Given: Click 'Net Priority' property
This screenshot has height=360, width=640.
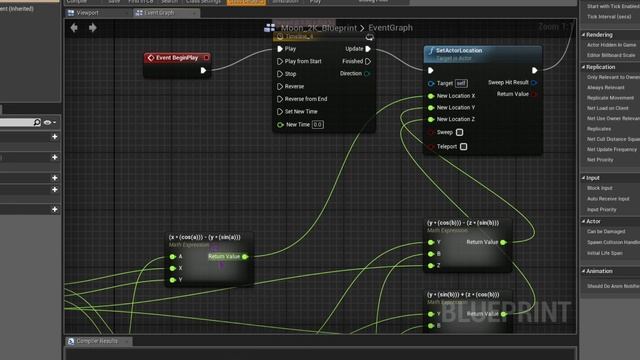Looking at the screenshot, I should tap(600, 160).
